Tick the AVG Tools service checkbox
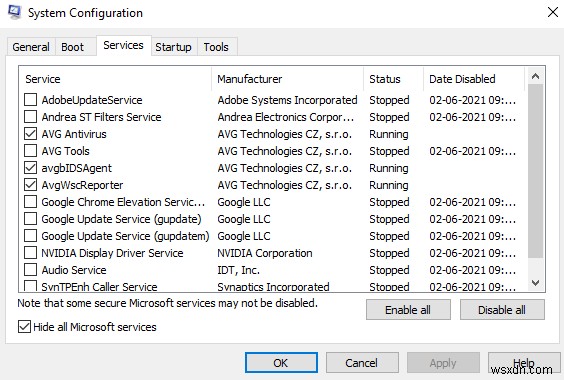Viewport: 564px width, 380px height. [x=30, y=151]
